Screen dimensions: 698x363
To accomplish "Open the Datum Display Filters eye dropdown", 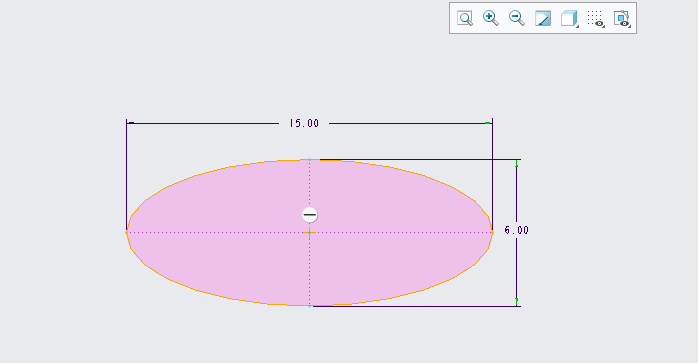I will (x=622, y=18).
